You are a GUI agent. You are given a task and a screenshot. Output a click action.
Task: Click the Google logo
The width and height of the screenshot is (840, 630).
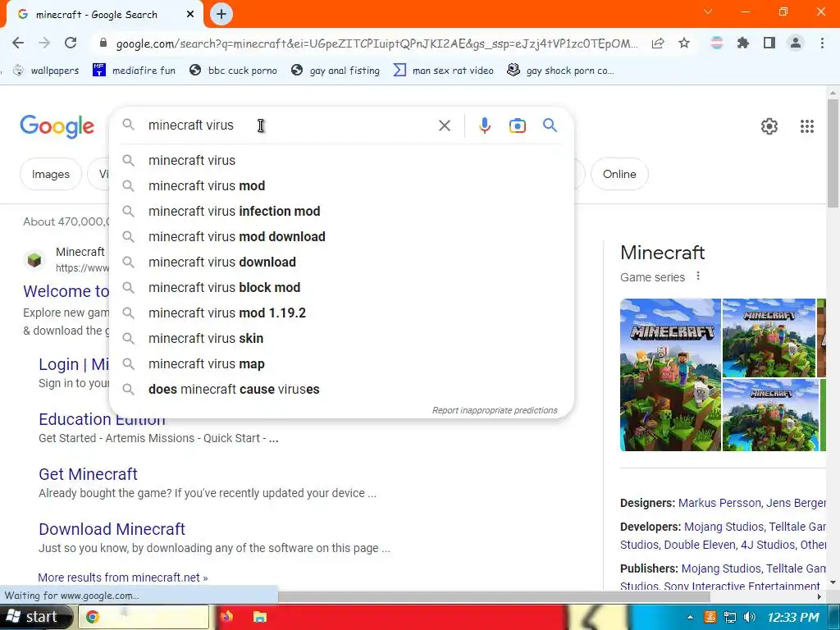(x=57, y=126)
